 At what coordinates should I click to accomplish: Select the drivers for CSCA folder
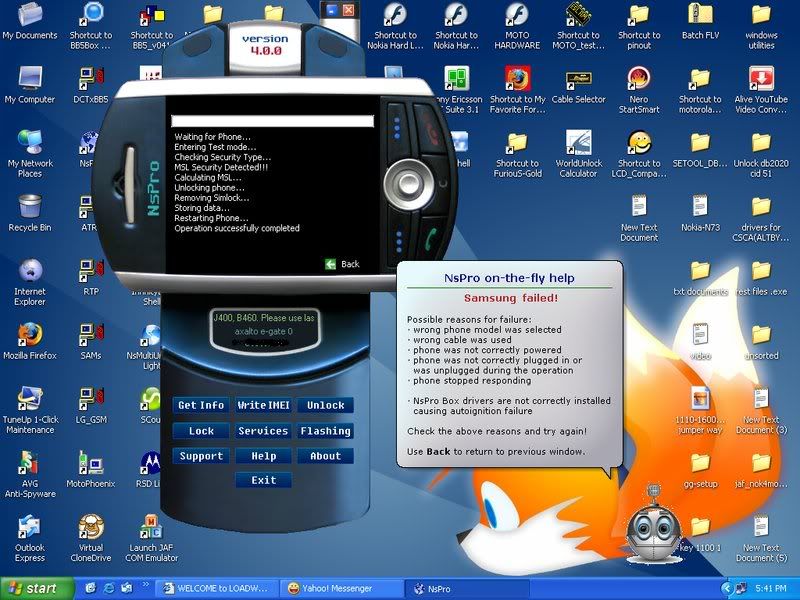coord(761,218)
